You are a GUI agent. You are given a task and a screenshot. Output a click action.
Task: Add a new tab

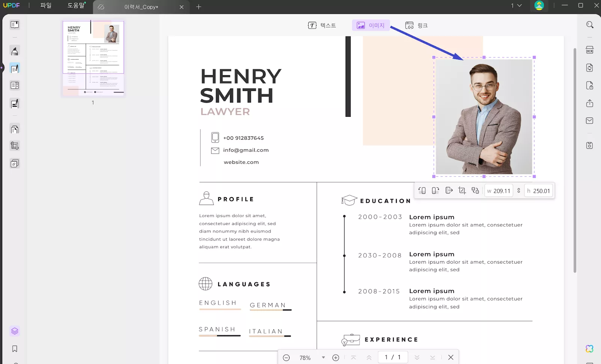click(x=199, y=7)
